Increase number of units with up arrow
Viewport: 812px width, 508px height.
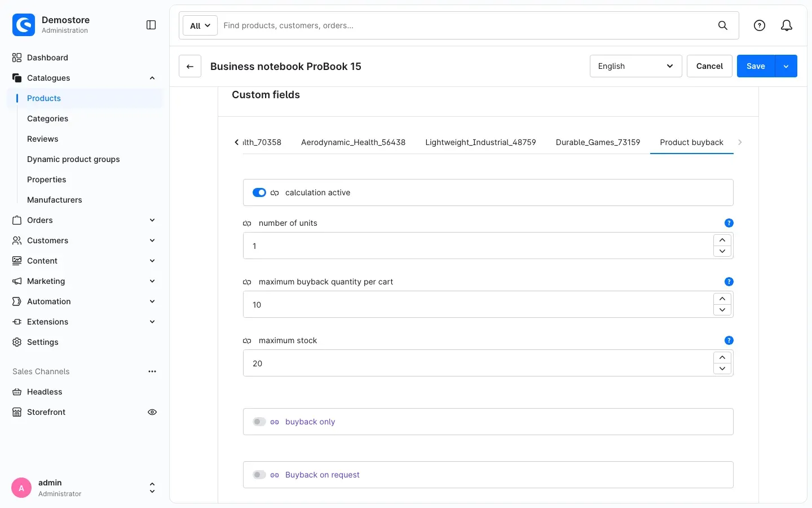[722, 240]
